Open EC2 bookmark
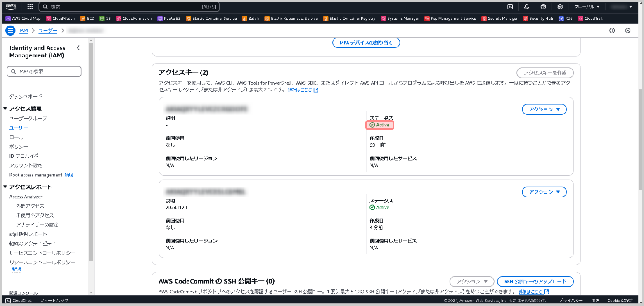644x306 pixels. click(87, 19)
